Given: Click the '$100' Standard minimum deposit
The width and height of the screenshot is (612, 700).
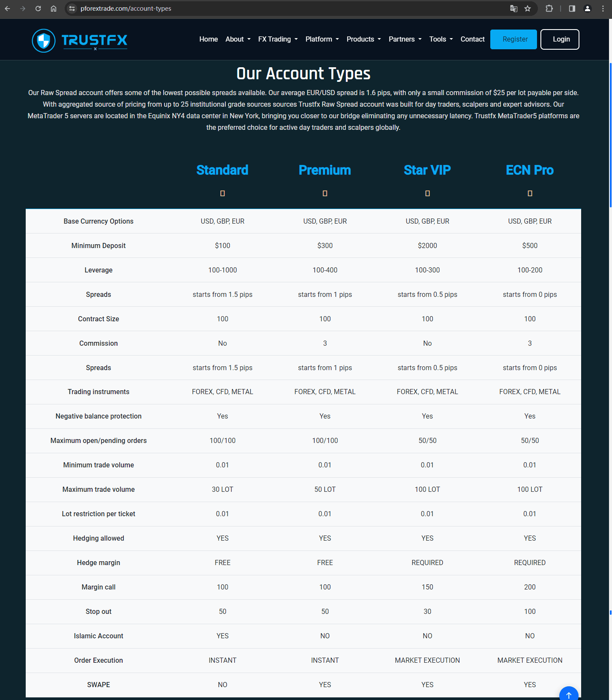Looking at the screenshot, I should click(222, 245).
